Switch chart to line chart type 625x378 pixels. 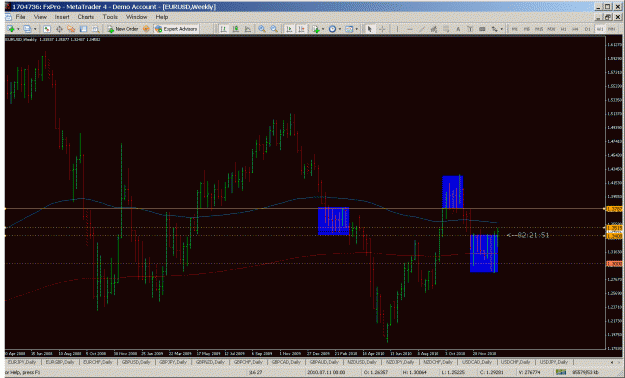point(248,29)
